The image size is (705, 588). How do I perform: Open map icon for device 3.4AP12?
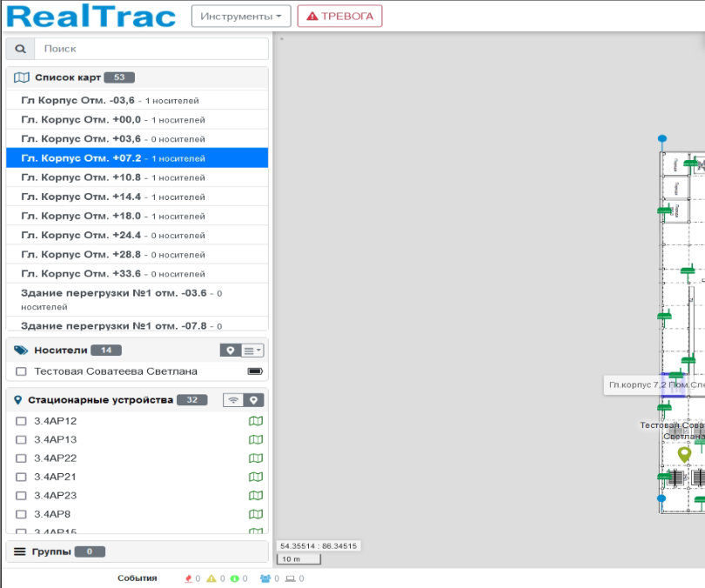(x=256, y=421)
